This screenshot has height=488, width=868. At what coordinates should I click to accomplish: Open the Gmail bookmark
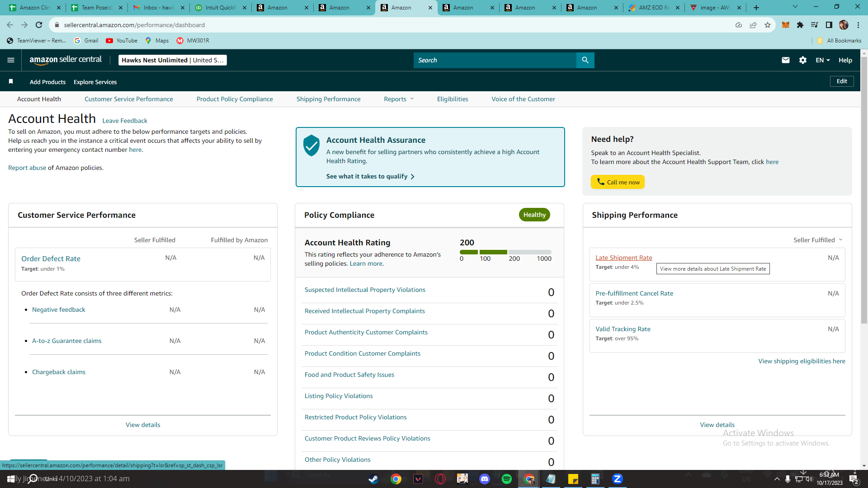(86, 41)
